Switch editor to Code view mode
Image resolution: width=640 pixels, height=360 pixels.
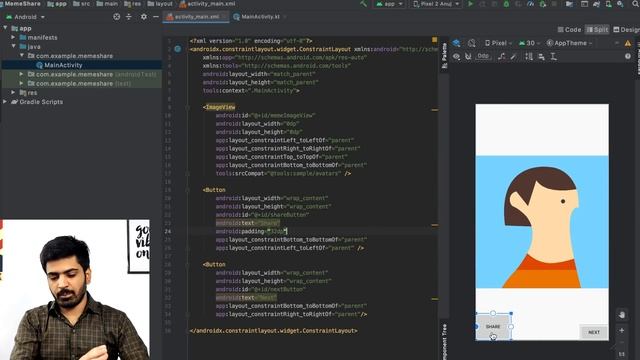[x=569, y=29]
